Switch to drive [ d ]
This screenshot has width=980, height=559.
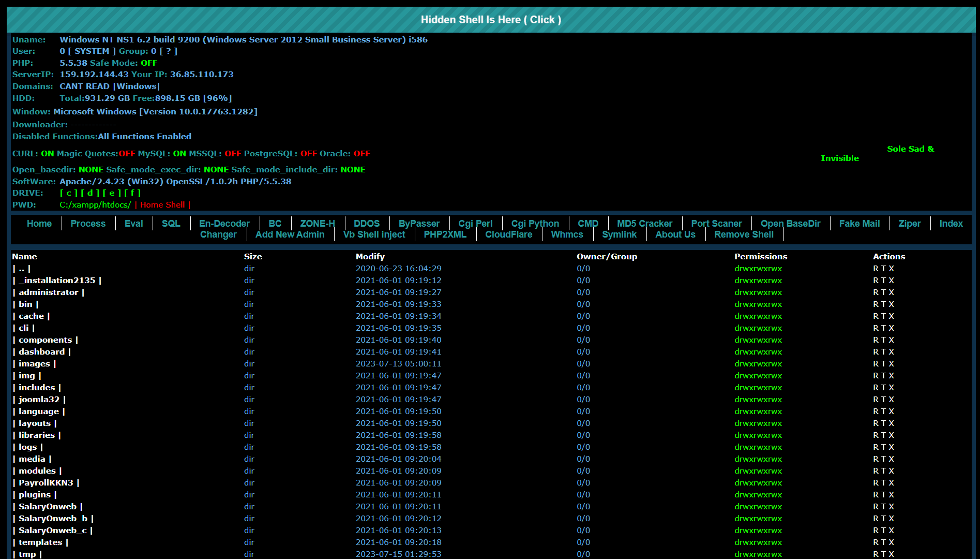(x=90, y=193)
